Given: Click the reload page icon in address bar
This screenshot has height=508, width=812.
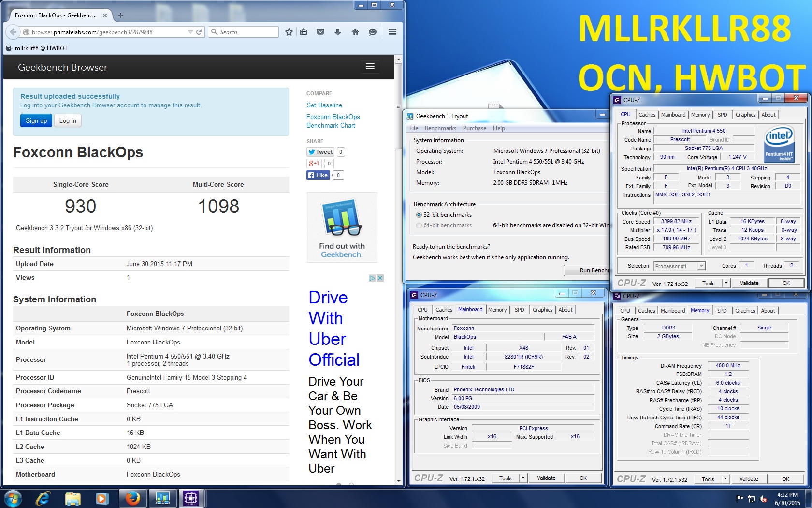Looking at the screenshot, I should (199, 32).
